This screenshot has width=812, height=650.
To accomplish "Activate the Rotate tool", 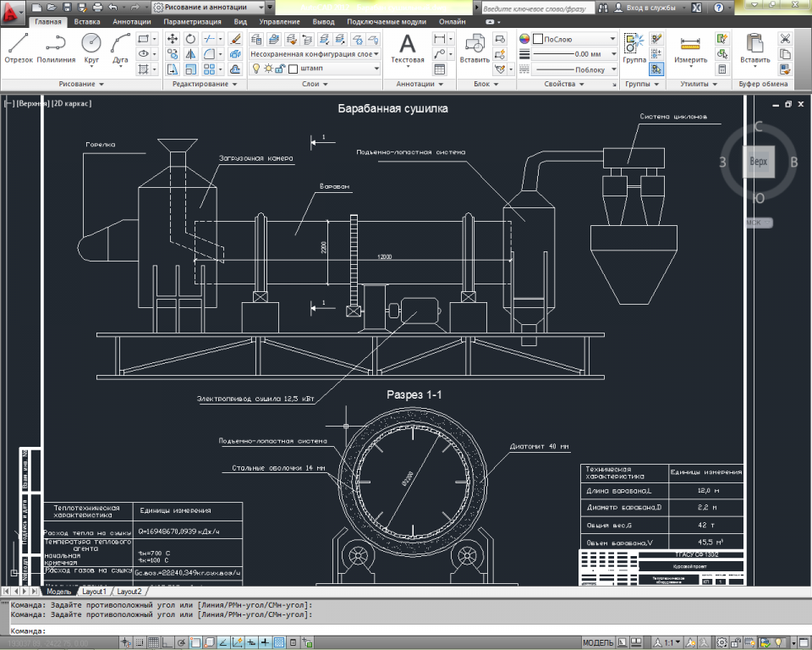I will 190,39.
